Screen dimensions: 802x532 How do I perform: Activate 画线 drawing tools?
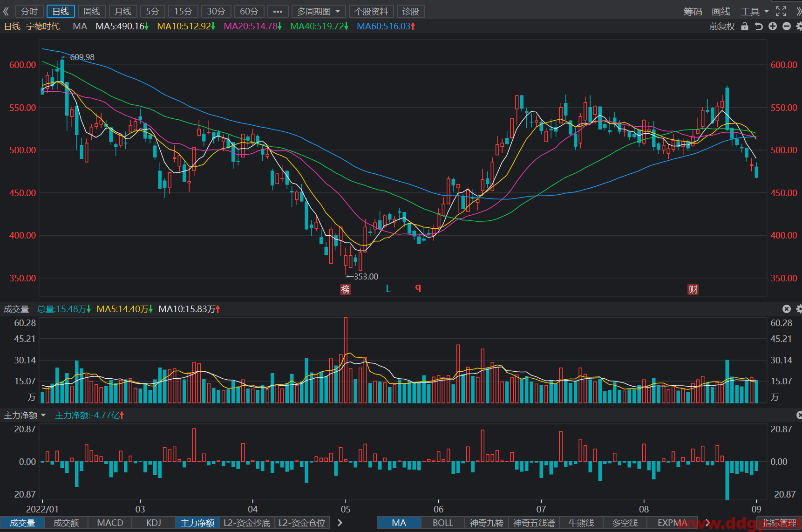(x=721, y=11)
